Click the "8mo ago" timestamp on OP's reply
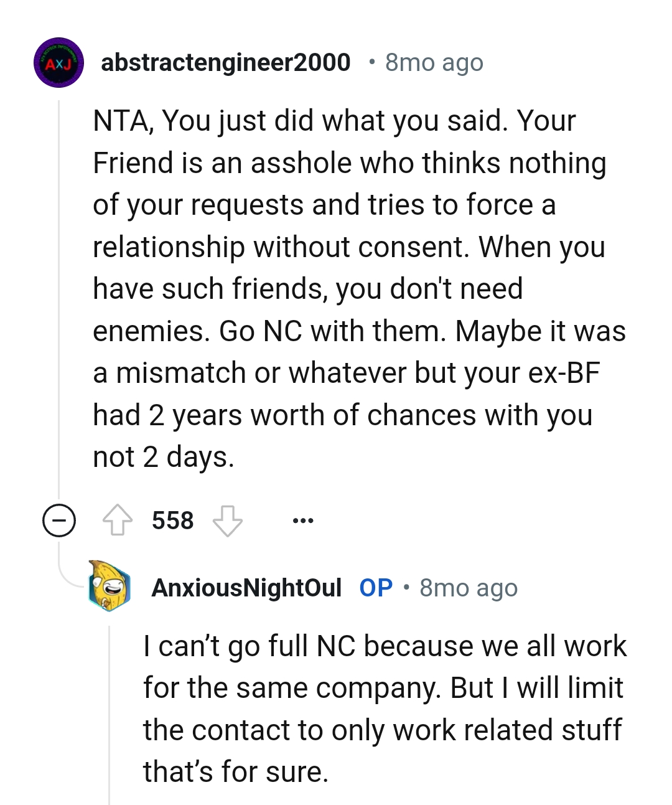 tap(468, 588)
